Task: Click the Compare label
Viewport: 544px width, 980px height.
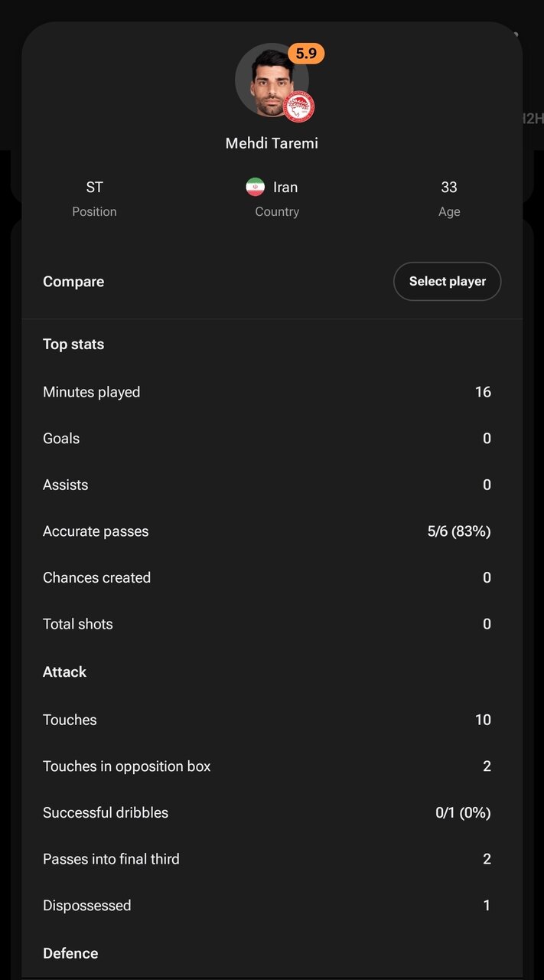Action: [x=73, y=282]
